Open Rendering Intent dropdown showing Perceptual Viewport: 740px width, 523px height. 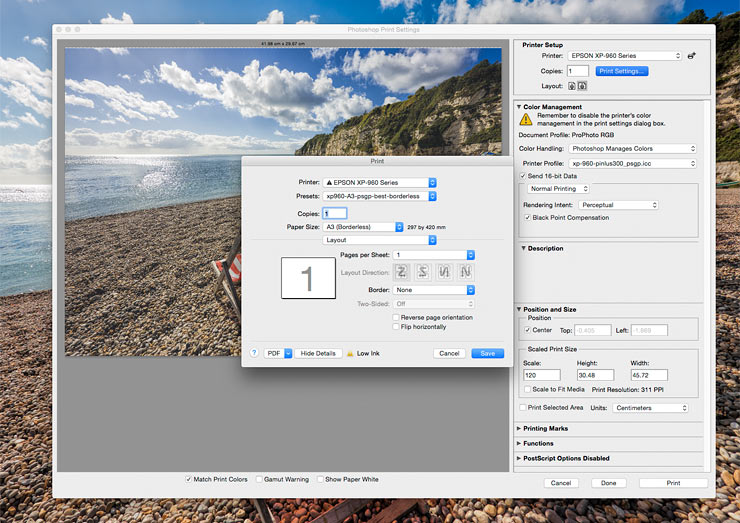click(618, 205)
